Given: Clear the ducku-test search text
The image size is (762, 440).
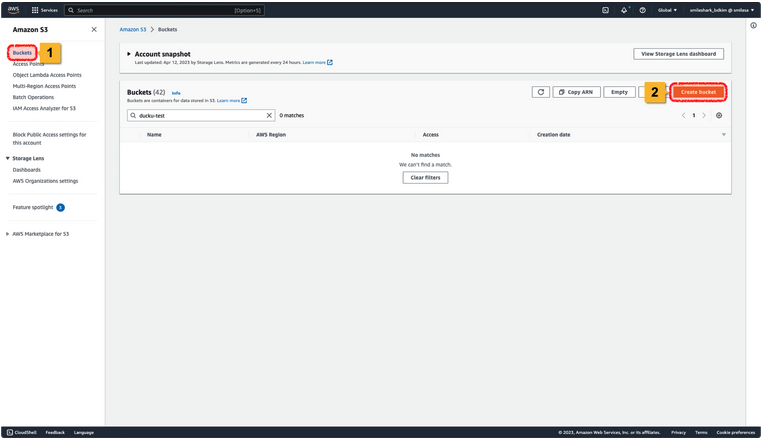Looking at the screenshot, I should tap(269, 115).
